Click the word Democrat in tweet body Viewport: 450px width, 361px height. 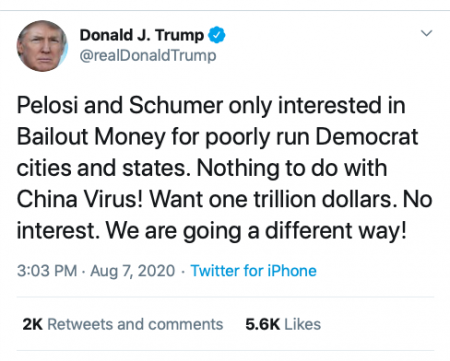tap(367, 137)
